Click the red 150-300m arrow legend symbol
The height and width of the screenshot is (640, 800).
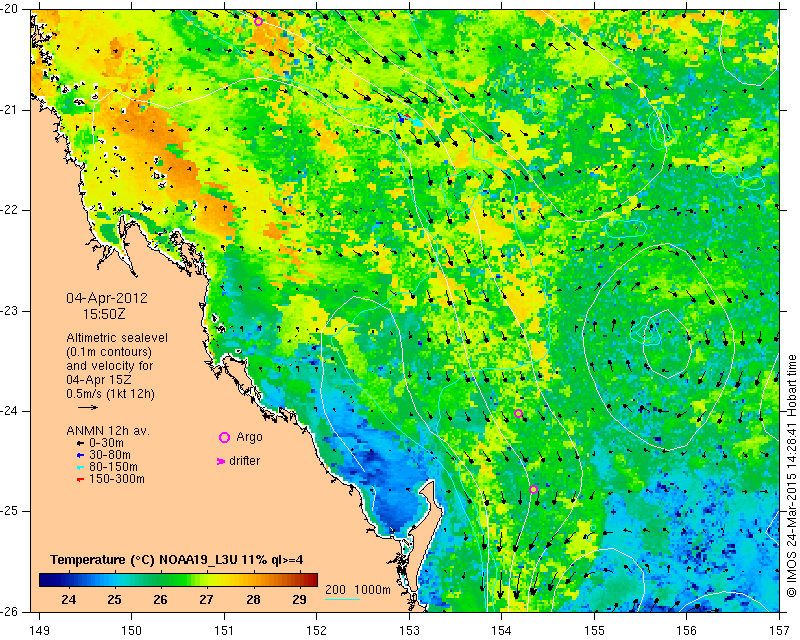pos(80,480)
